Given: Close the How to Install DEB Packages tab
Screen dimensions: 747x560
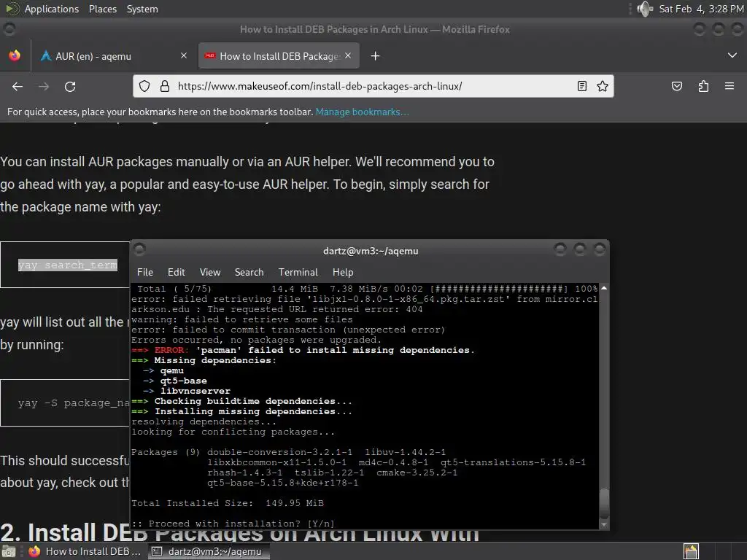Looking at the screenshot, I should point(348,55).
